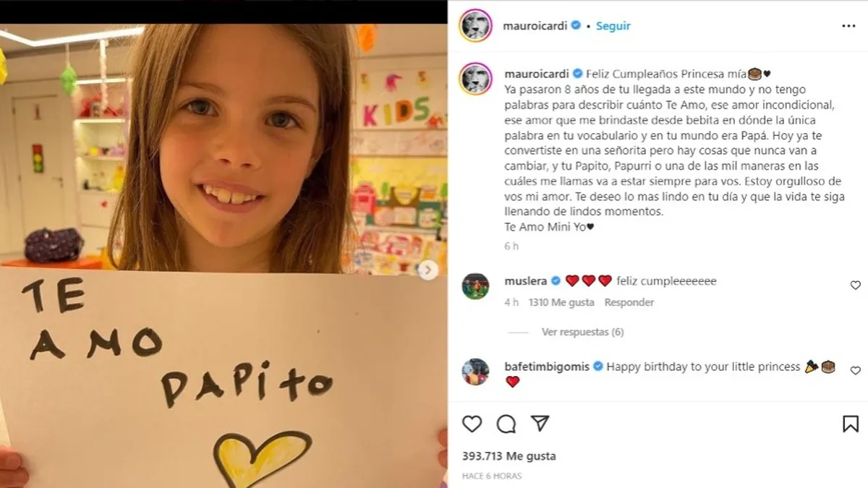Open mauroicardi username in post header
The image size is (868, 488).
pyautogui.click(x=535, y=26)
